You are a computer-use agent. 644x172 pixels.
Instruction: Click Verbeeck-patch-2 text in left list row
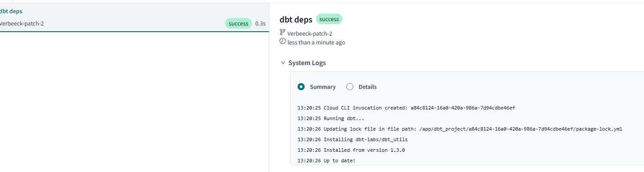(x=22, y=23)
